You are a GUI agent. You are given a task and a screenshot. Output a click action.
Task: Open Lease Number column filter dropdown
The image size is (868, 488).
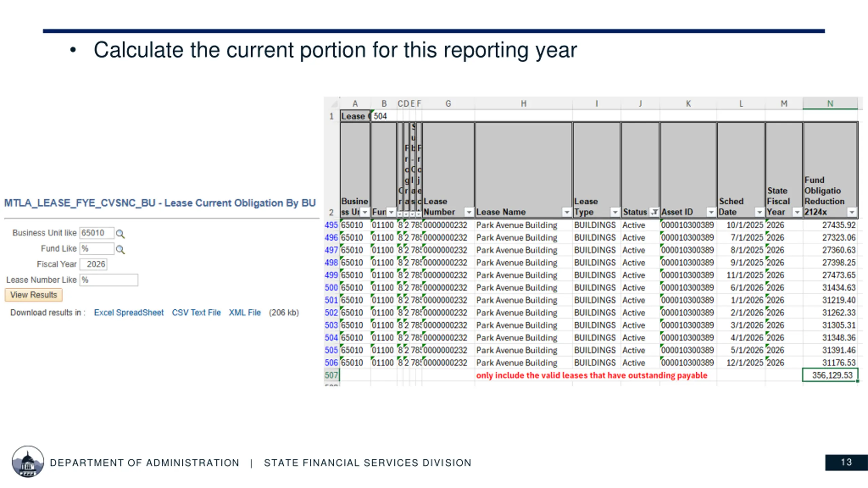point(469,212)
